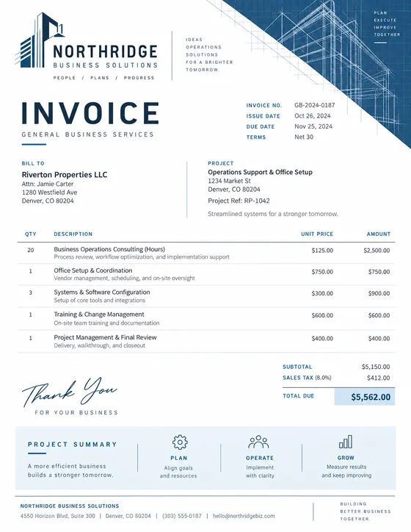Select the issue date Oct 26, 2024

313,115
